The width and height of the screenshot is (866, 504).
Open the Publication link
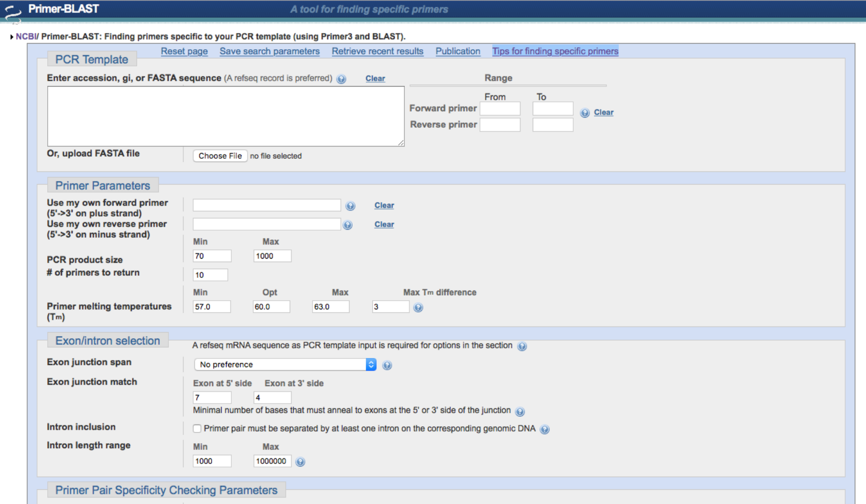(x=458, y=51)
